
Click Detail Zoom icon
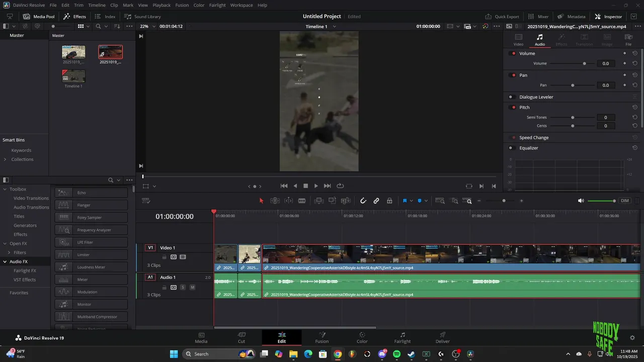[x=454, y=201]
